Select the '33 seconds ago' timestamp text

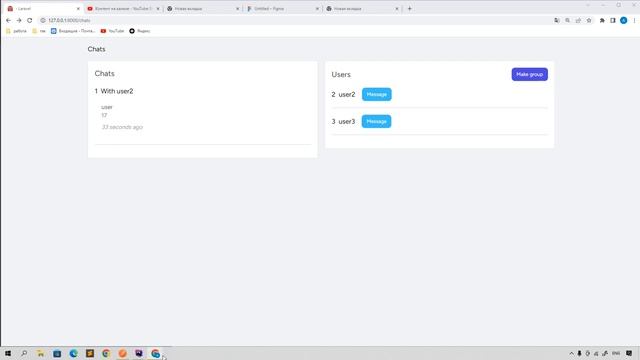[122, 127]
